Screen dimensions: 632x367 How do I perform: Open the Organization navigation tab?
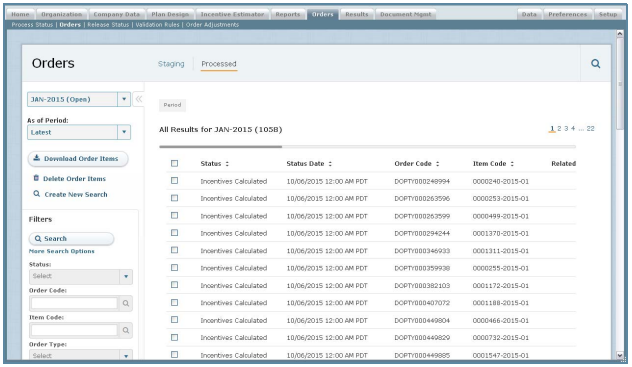pos(62,14)
